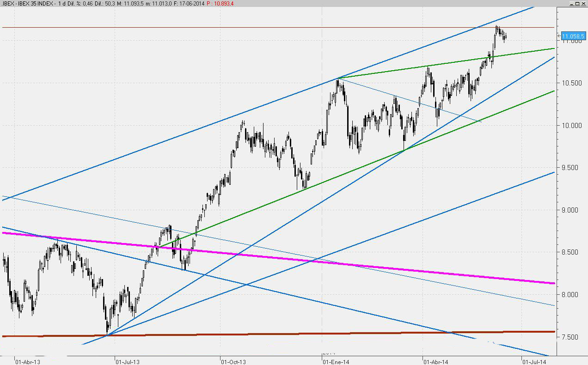This screenshot has width=588, height=365.
Task: Click the 9.500 price axis label
Action: 573,168
